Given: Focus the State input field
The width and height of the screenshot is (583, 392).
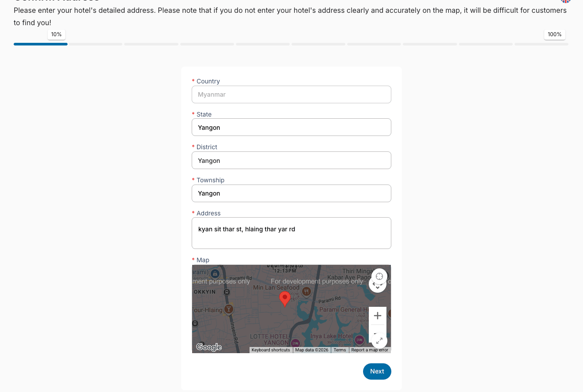Looking at the screenshot, I should [291, 127].
